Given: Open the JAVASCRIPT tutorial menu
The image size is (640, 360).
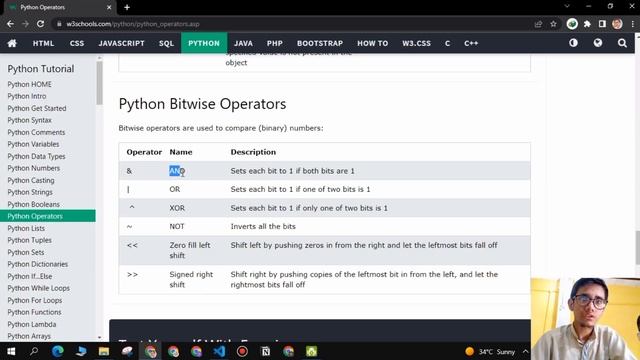Looking at the screenshot, I should coord(121,43).
